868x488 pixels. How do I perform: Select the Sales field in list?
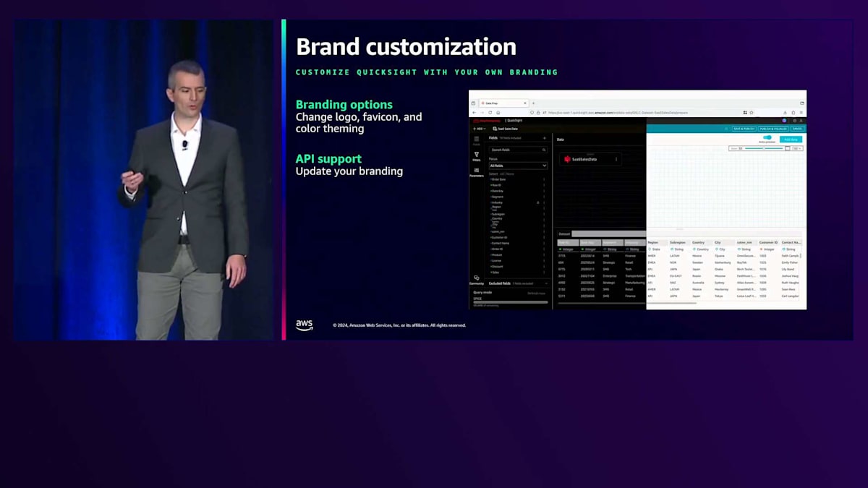495,273
